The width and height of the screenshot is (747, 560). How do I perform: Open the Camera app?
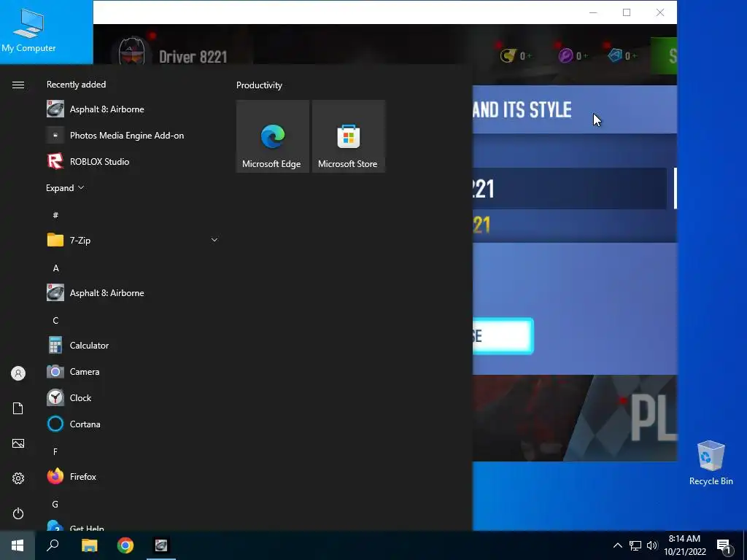(133, 371)
